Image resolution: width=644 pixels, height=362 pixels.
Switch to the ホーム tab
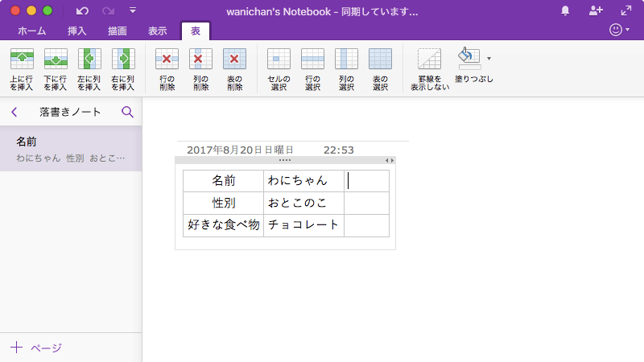click(32, 31)
